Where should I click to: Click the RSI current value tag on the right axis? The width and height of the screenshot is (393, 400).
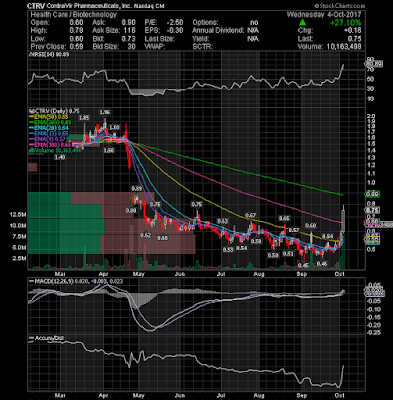(374, 64)
